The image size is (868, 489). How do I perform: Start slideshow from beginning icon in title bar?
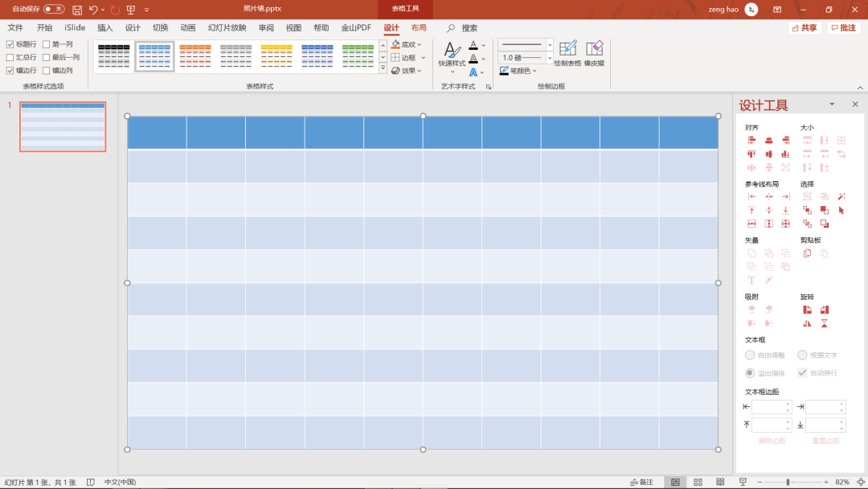pyautogui.click(x=131, y=10)
